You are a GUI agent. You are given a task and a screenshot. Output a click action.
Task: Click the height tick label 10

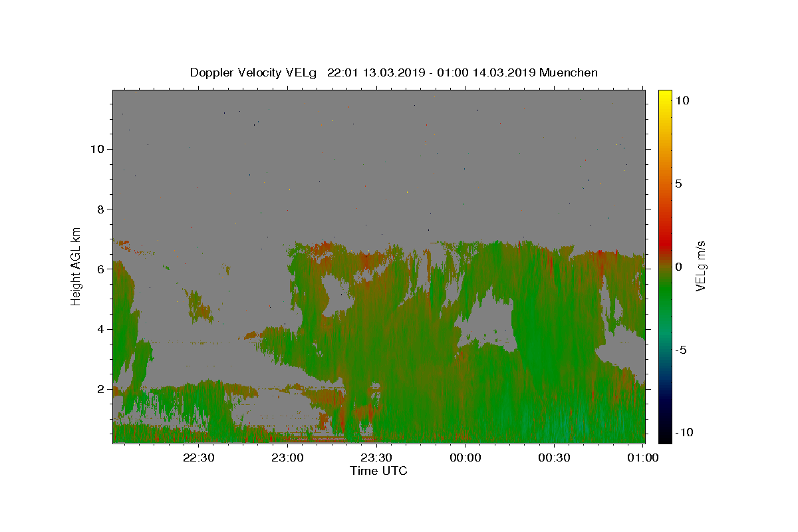[98, 149]
